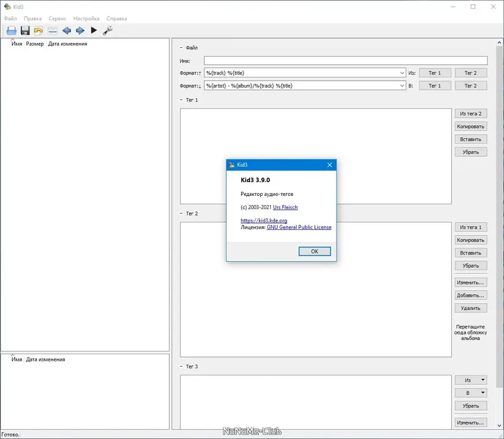Click Убрать in Тег 2 section

[471, 266]
